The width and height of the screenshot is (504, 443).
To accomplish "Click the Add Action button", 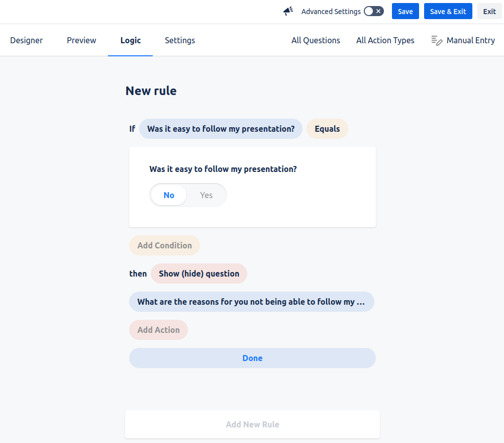I will pyautogui.click(x=158, y=330).
